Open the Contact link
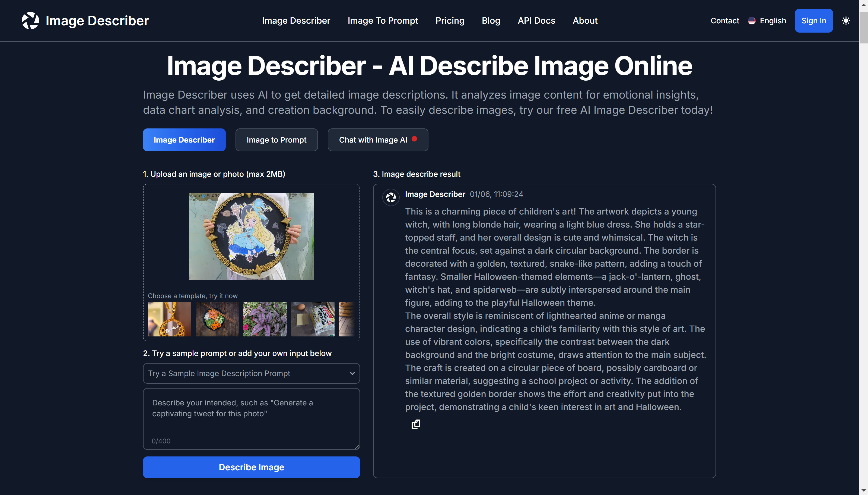The width and height of the screenshot is (868, 495). (725, 20)
